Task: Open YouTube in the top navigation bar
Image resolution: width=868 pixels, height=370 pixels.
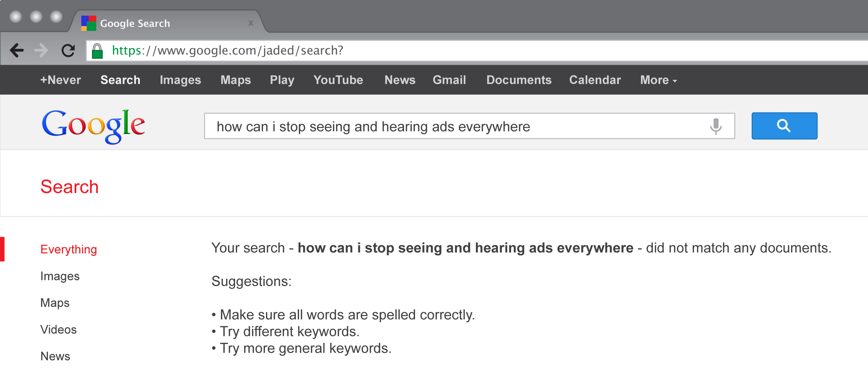Action: click(x=338, y=80)
